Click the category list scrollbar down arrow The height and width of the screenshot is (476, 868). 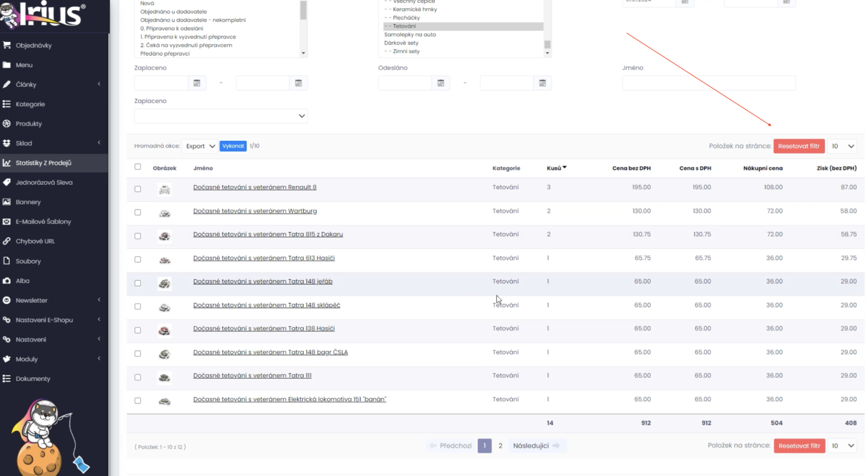pyautogui.click(x=547, y=53)
